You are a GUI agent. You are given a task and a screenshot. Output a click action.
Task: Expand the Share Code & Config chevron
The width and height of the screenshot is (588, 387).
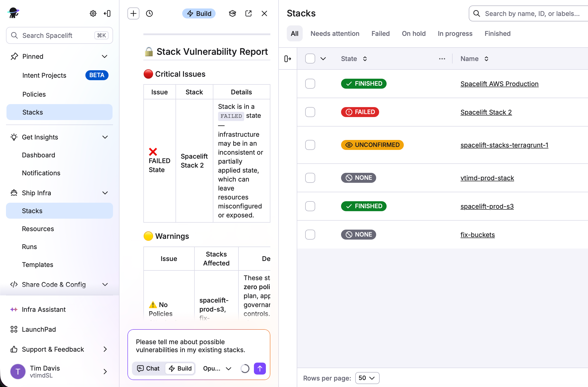[x=105, y=284]
